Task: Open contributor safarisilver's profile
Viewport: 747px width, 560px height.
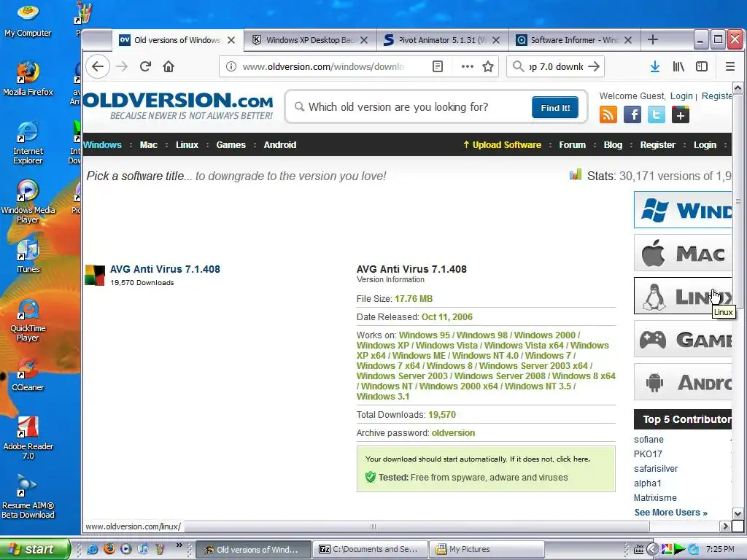Action: 656,469
